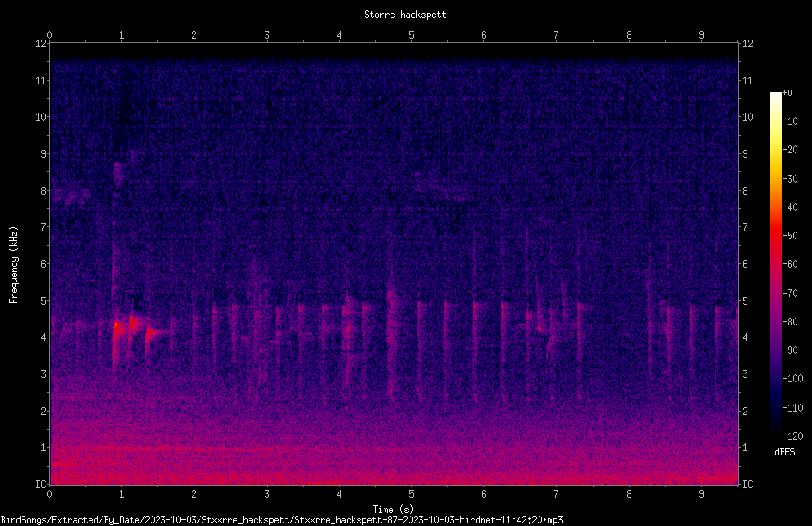This screenshot has height=526, width=812.
Task: Select the "Time (s)" axis label
Action: 393,510
